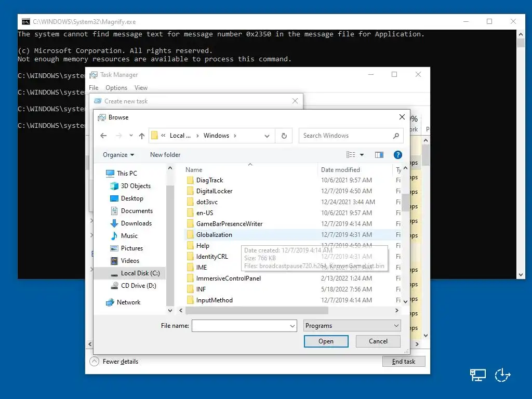Refresh the Windows folder listing
The image size is (532, 399).
(284, 136)
